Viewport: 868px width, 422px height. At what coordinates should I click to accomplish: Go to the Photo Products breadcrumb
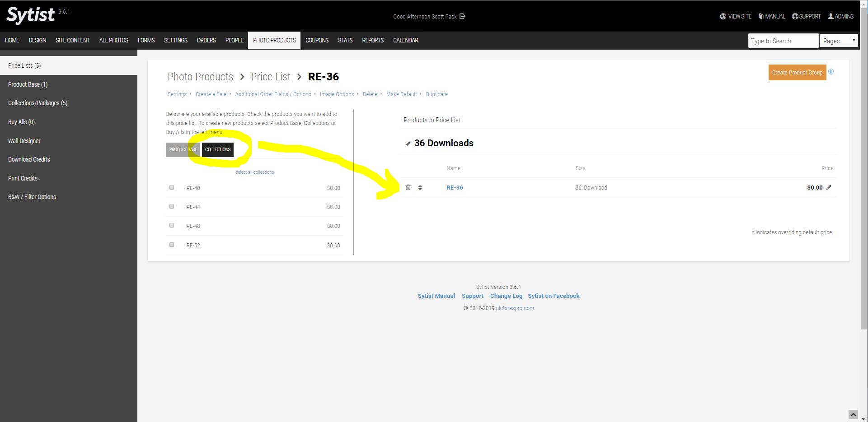[x=201, y=77]
